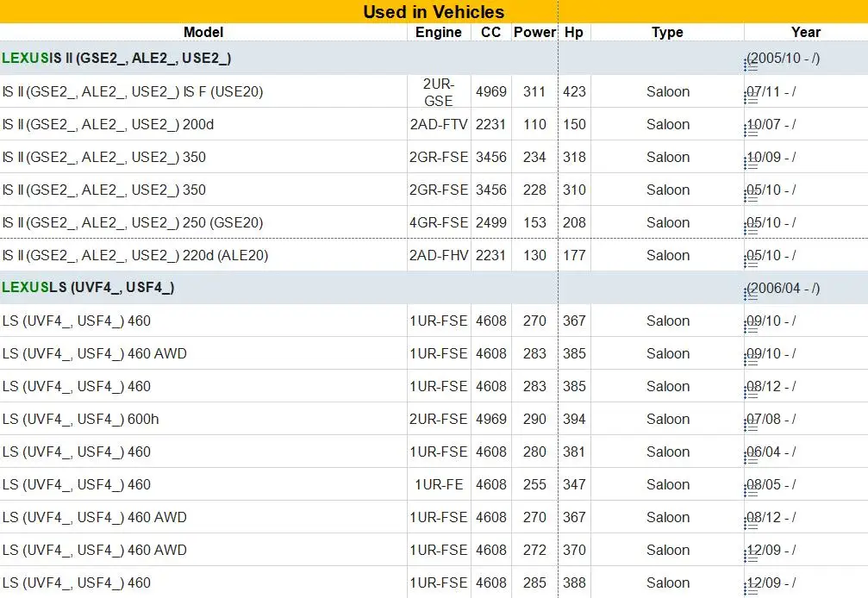Click horsepower value "370"
Viewport: 868px width, 598px height.
[574, 551]
